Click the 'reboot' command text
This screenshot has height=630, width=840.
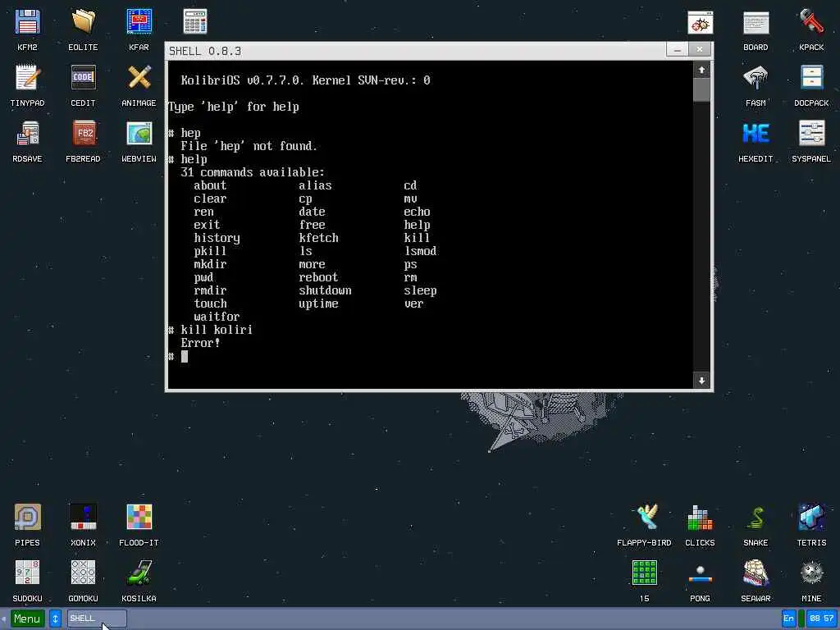(319, 277)
